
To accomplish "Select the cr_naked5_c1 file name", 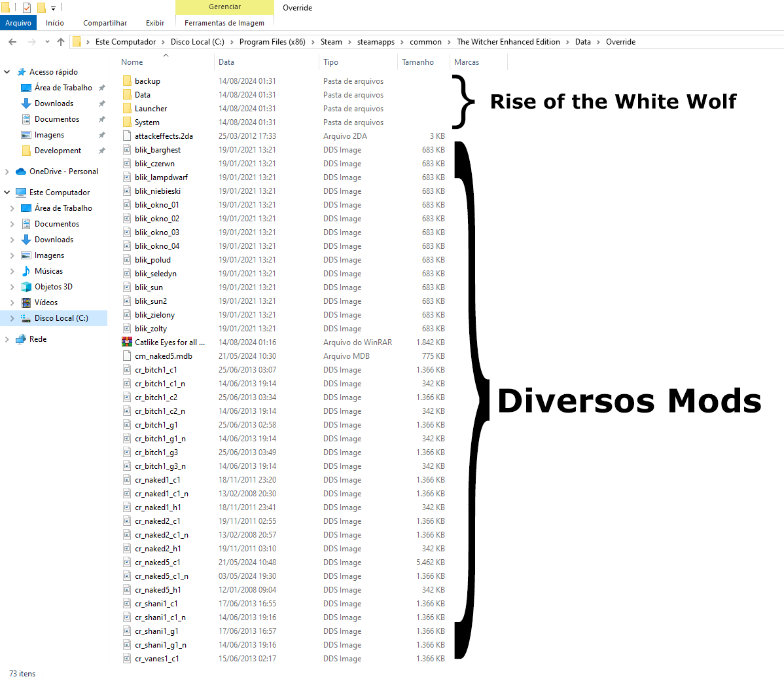I will [x=158, y=562].
